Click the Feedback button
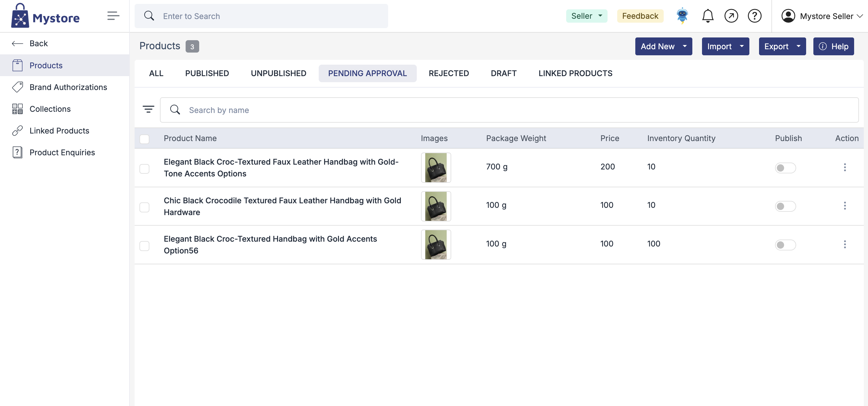The height and width of the screenshot is (406, 868). pos(640,16)
